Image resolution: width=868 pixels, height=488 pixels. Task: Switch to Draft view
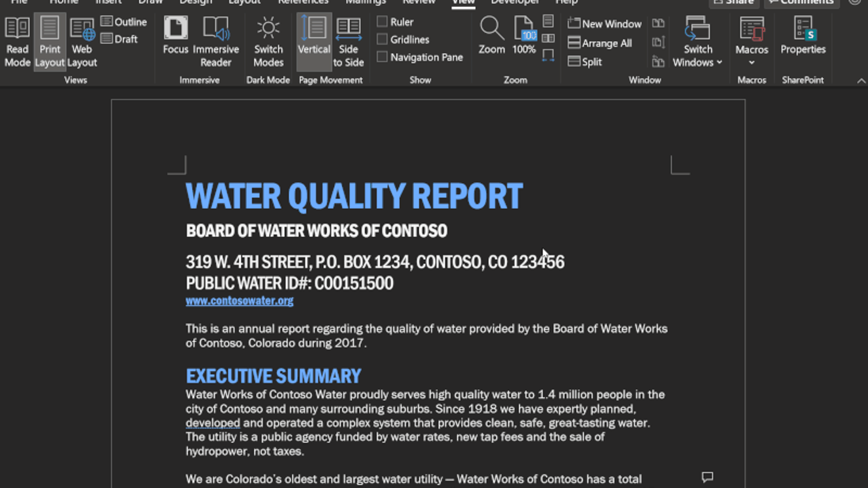point(119,39)
